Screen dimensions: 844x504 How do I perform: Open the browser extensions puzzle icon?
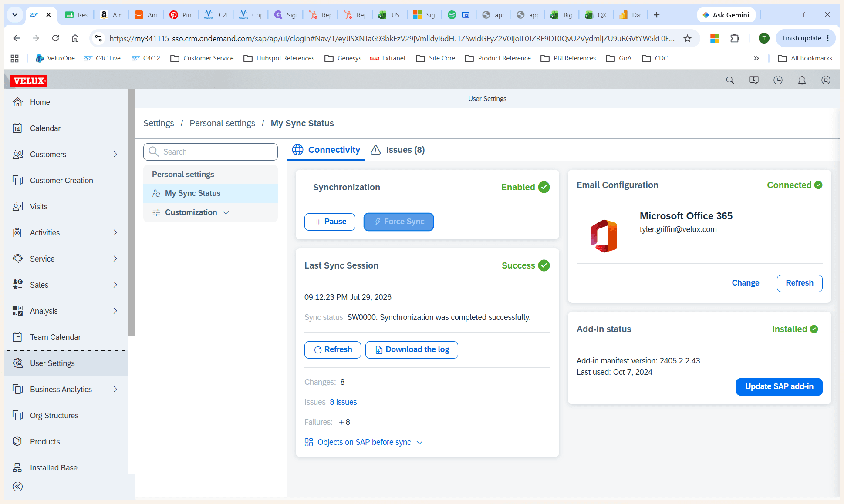click(x=735, y=38)
